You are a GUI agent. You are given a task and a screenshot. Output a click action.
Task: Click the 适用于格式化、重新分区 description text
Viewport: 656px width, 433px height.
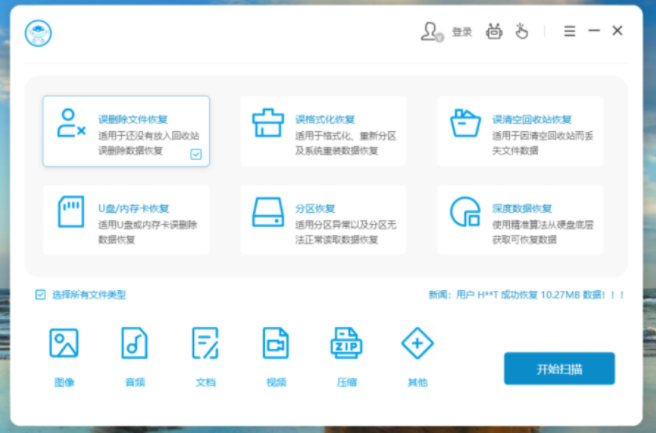click(x=346, y=136)
